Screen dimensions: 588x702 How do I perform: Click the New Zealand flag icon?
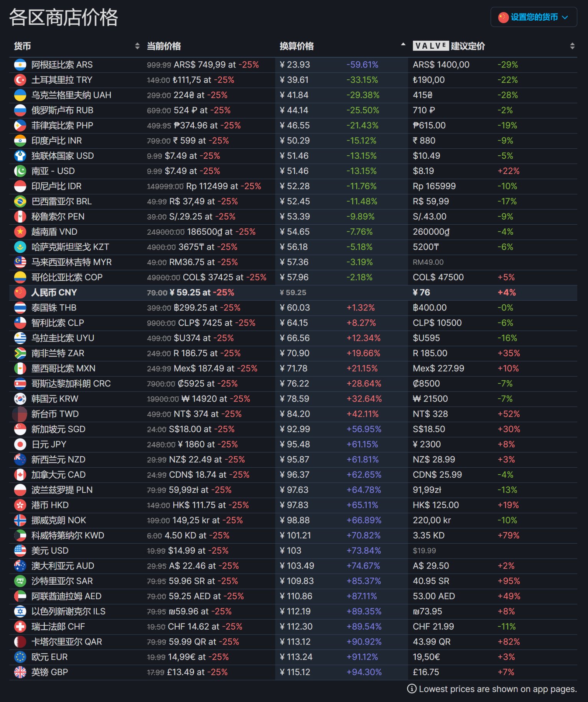[20, 459]
